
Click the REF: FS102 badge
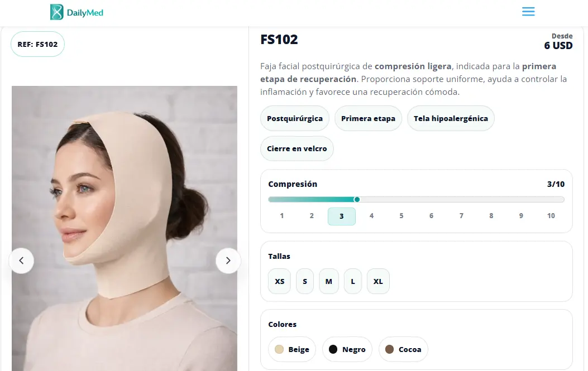click(x=37, y=45)
